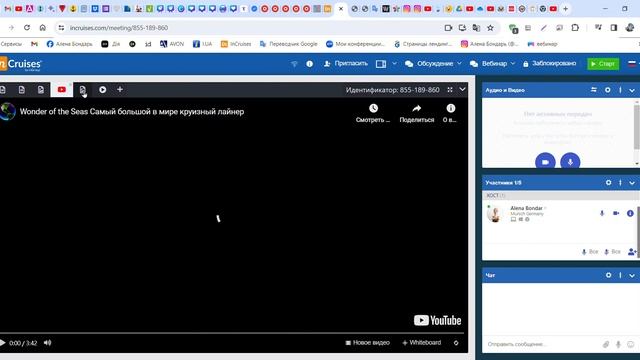Open settings gear of the participants panel
Viewport: 640px width, 360px height.
(x=609, y=183)
